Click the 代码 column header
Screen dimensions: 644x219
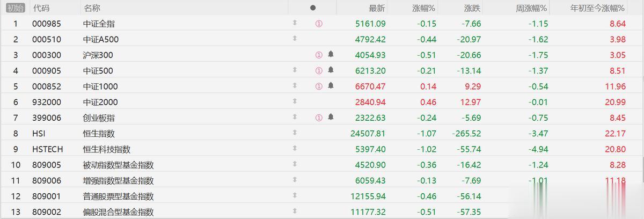coord(41,8)
